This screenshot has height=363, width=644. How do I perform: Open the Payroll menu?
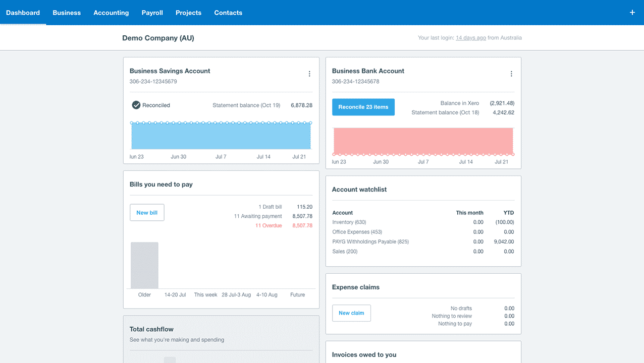[152, 13]
